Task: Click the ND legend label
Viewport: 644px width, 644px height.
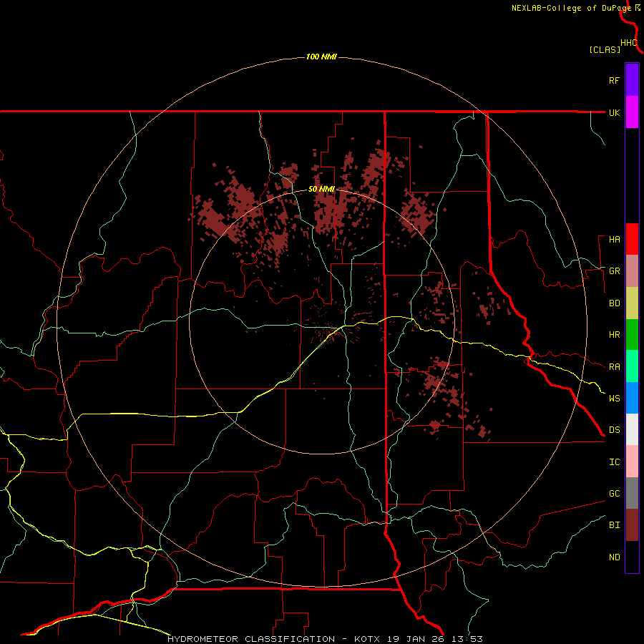Action: 614,557
